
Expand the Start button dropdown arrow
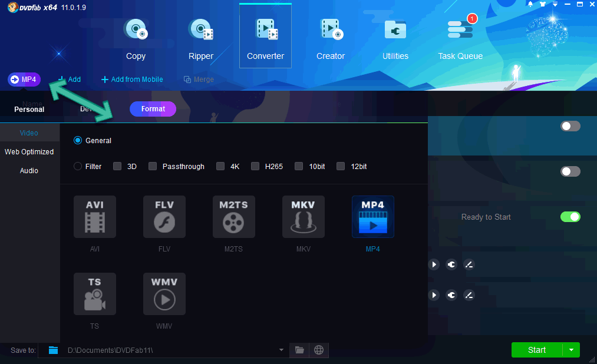572,350
